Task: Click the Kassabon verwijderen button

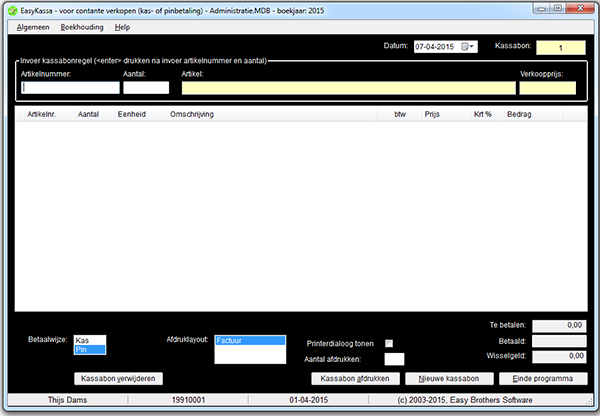Action: pyautogui.click(x=119, y=379)
